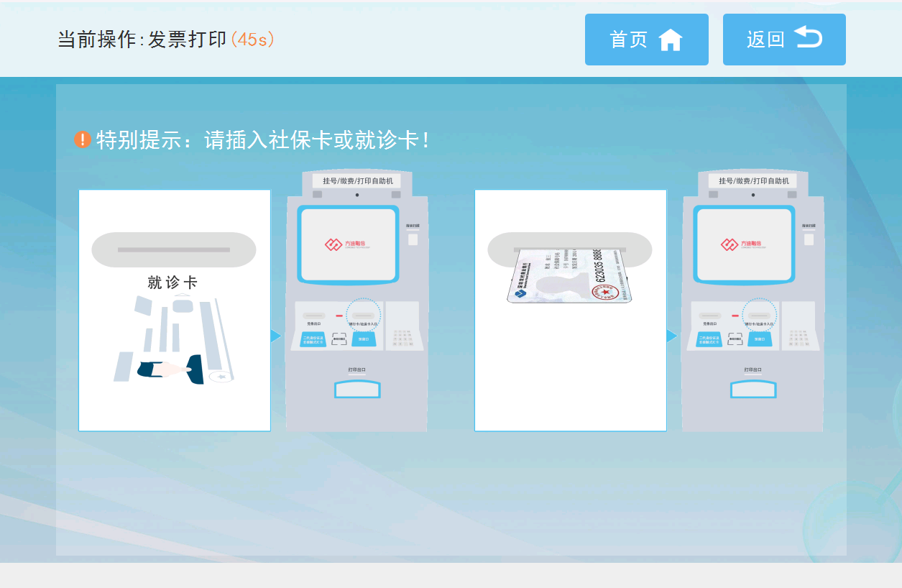The width and height of the screenshot is (902, 588).
Task: Open the social security card insertion illustration
Action: (x=571, y=311)
